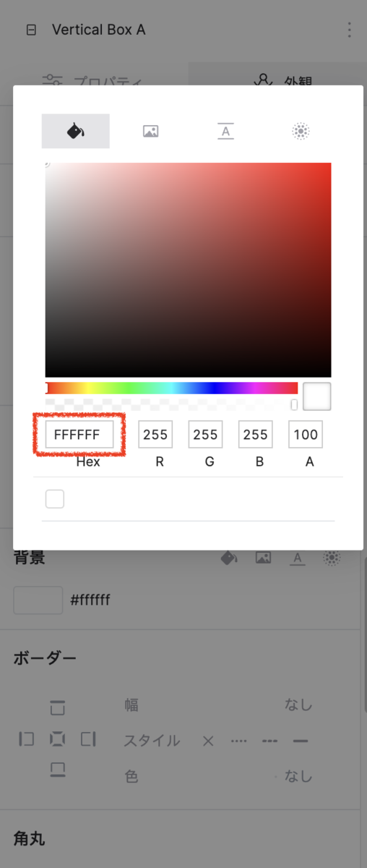Image resolution: width=367 pixels, height=868 pixels.
Task: Open the gradient tab in the color popup
Action: click(301, 131)
